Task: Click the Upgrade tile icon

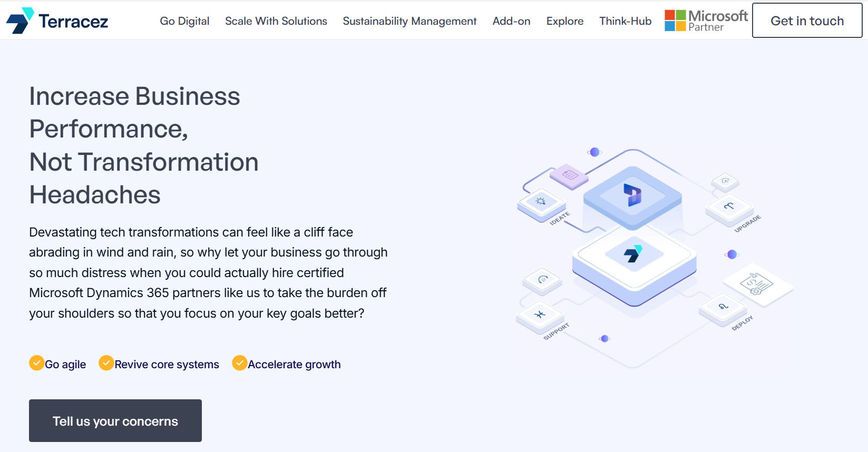Action: [x=729, y=206]
